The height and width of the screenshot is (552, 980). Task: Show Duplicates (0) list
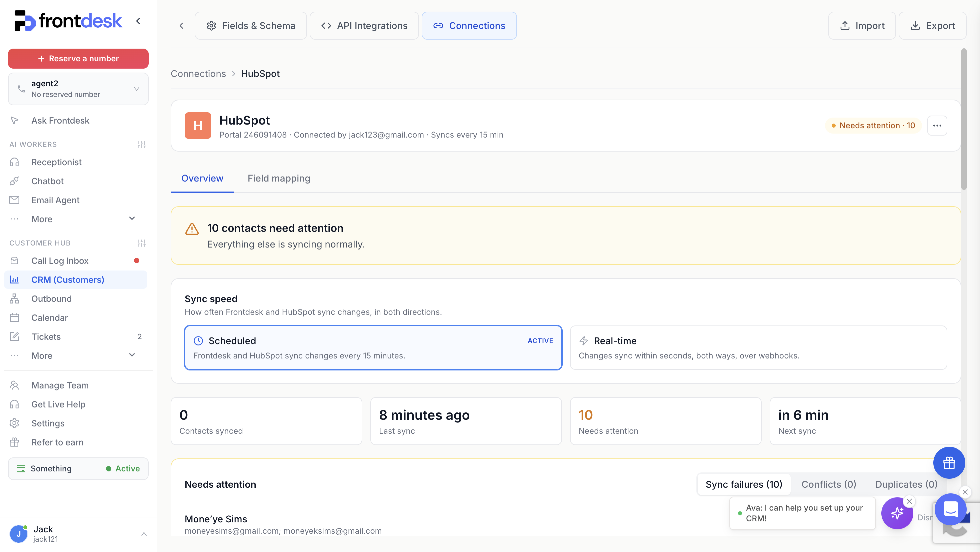click(x=906, y=484)
